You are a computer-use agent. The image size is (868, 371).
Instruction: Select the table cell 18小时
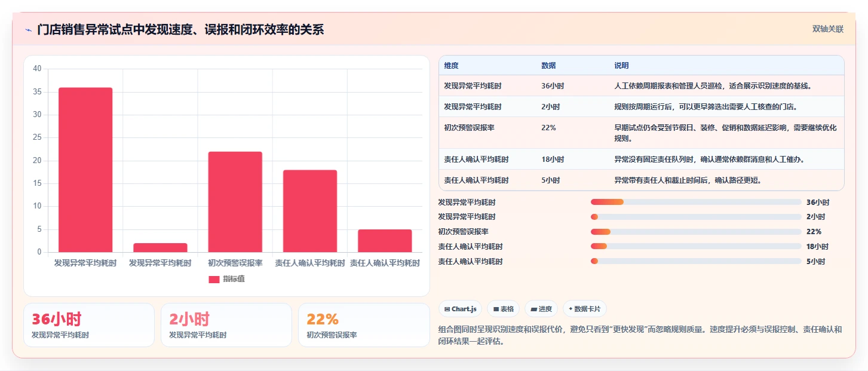click(552, 160)
